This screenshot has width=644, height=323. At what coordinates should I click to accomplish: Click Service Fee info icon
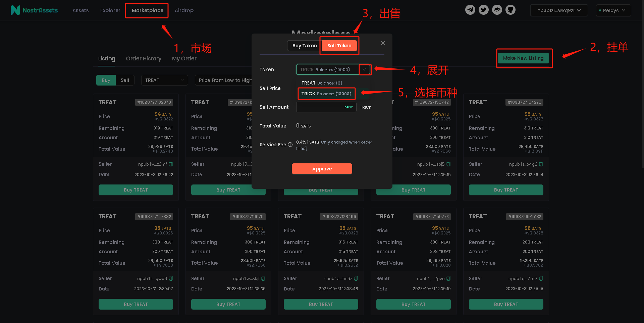point(290,145)
